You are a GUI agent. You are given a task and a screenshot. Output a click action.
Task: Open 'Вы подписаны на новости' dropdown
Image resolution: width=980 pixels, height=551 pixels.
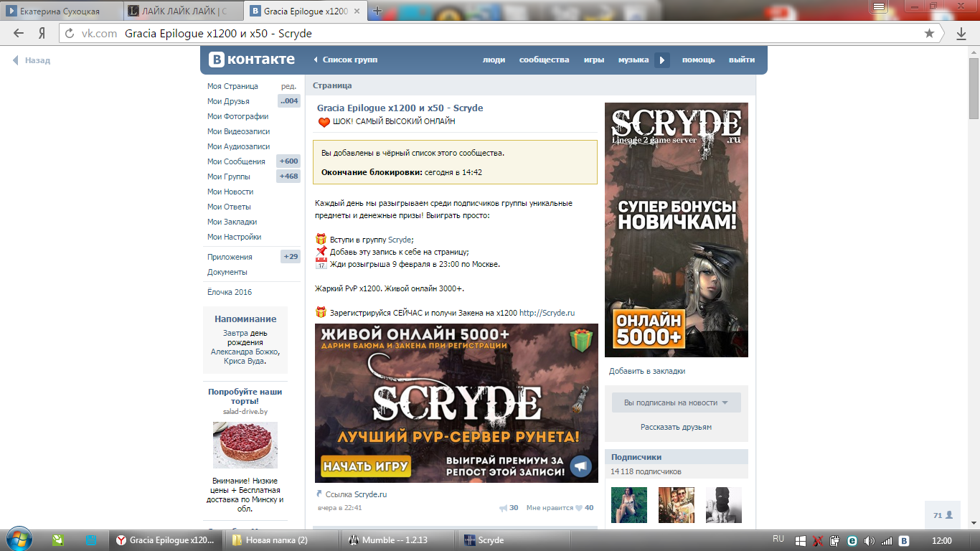tap(676, 402)
